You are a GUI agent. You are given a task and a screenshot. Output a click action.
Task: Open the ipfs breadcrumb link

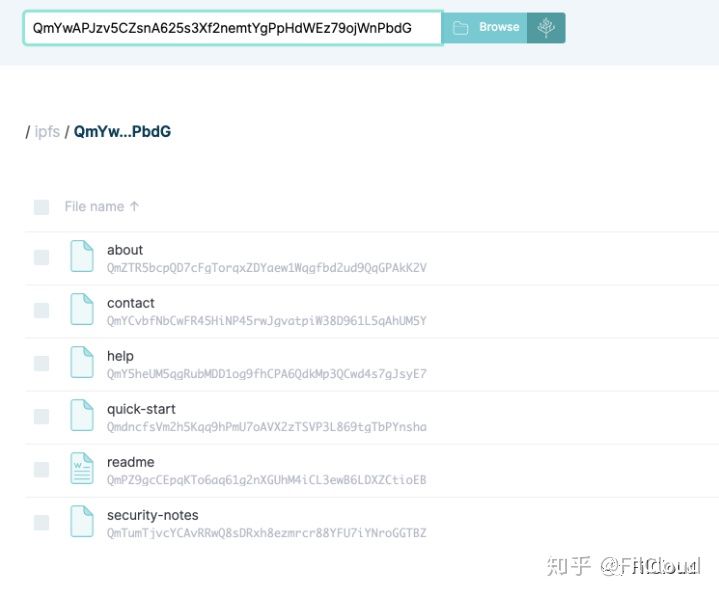[47, 132]
